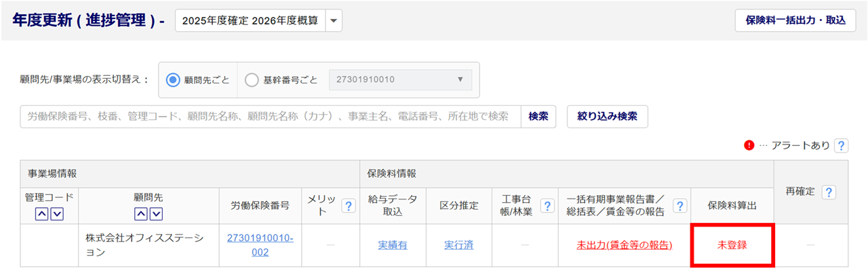Open help icon next to アラートあり

[x=841, y=145]
